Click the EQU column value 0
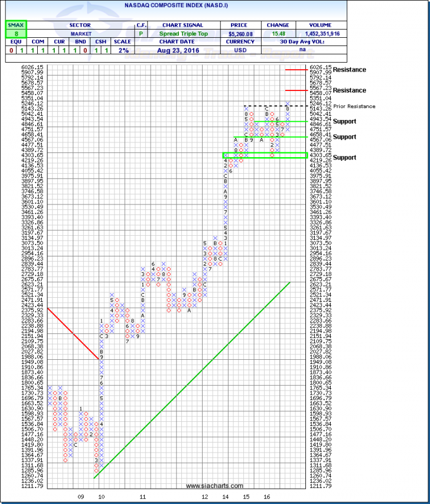 point(12,50)
